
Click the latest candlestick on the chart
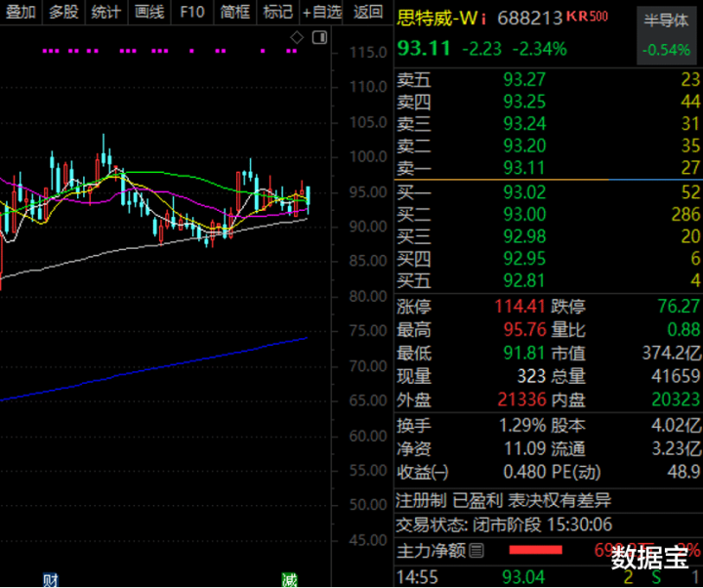tap(308, 199)
